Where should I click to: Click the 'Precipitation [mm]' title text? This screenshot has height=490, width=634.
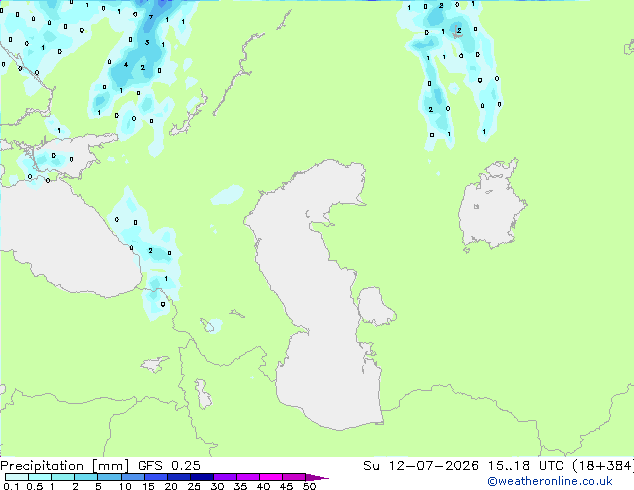click(x=65, y=465)
